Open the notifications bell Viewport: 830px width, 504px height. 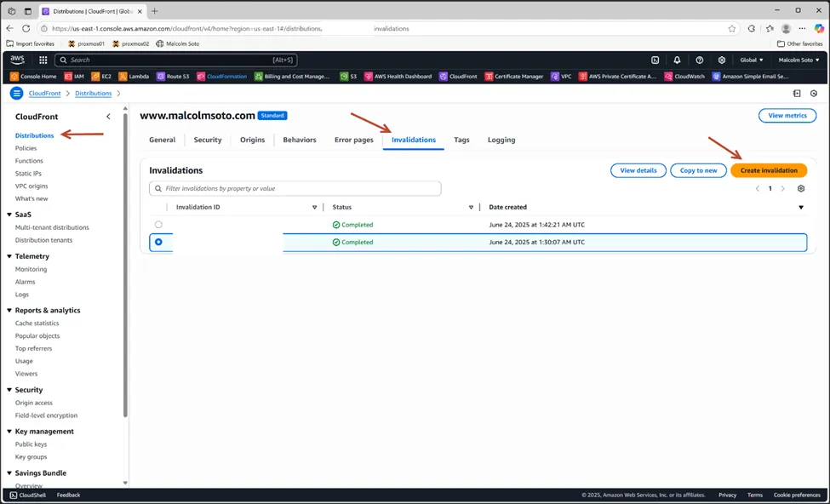click(x=677, y=60)
